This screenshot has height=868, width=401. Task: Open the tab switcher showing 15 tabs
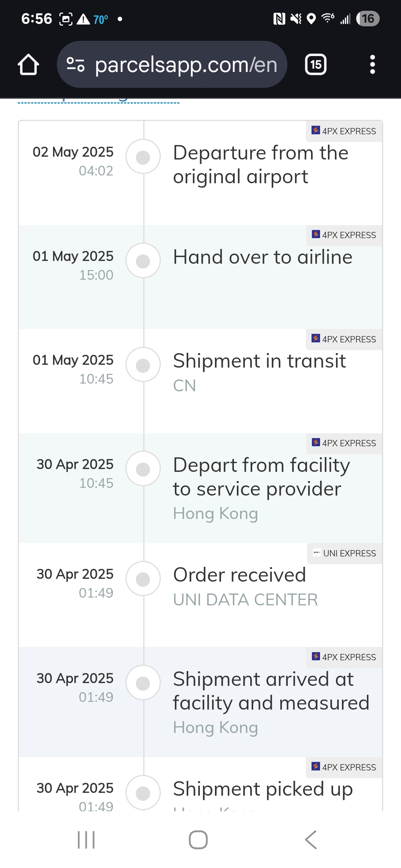point(316,65)
